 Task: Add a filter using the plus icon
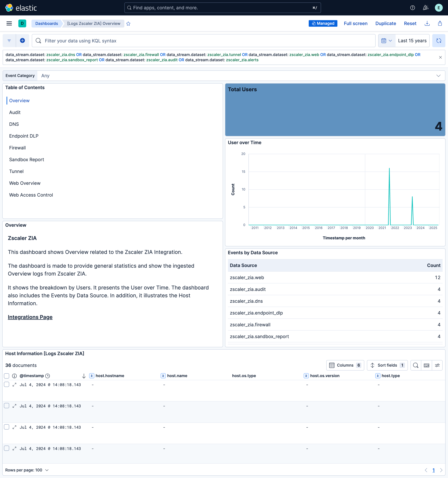click(x=22, y=40)
